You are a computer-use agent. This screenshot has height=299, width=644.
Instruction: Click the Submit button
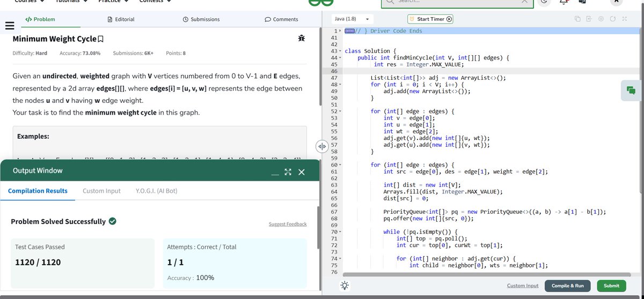(x=611, y=286)
